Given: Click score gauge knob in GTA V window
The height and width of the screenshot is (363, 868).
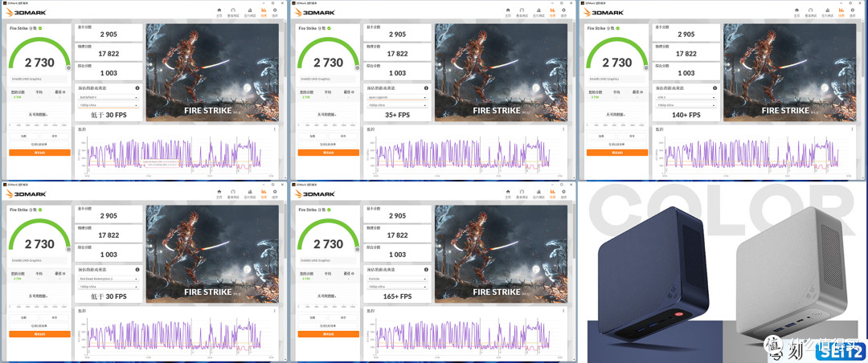Looking at the screenshot, I should pos(646,67).
